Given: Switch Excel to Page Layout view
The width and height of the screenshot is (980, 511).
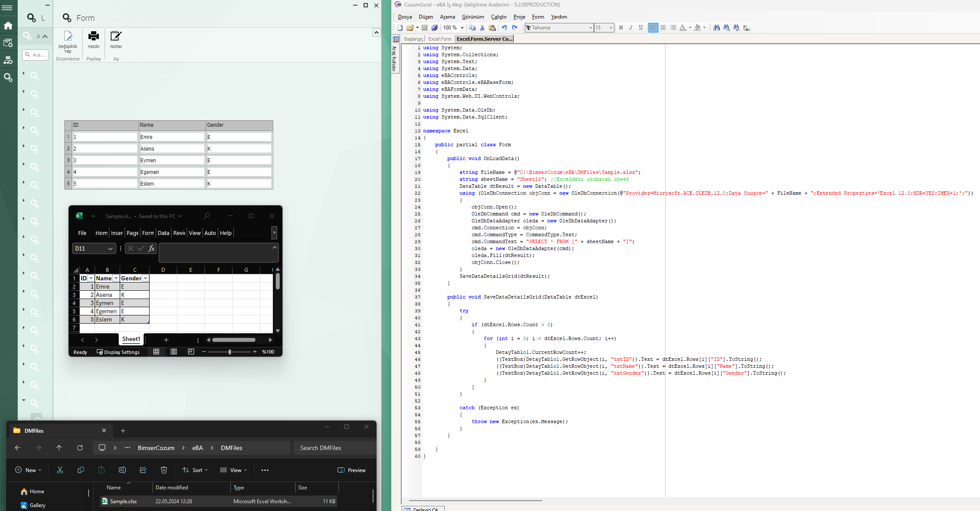Looking at the screenshot, I should tap(174, 352).
